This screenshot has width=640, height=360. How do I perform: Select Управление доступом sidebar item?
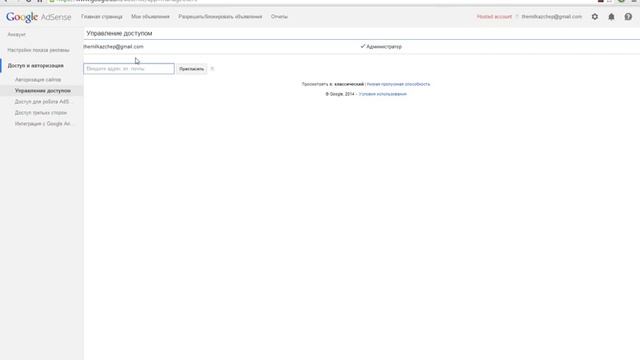click(x=42, y=91)
